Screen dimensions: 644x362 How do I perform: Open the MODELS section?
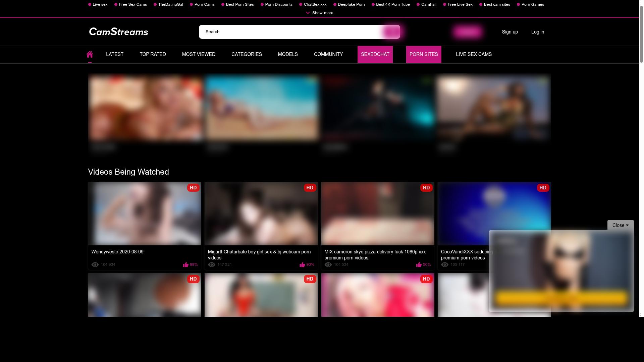pos(287,54)
